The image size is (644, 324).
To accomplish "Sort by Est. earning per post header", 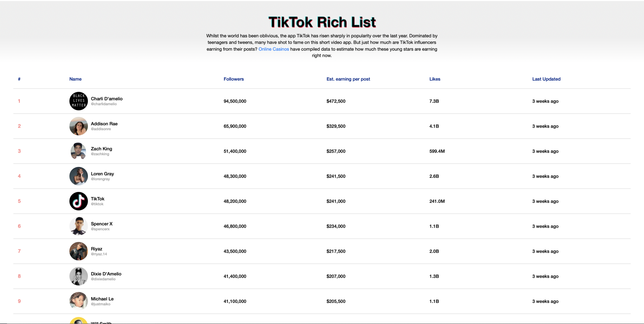I will (x=348, y=79).
